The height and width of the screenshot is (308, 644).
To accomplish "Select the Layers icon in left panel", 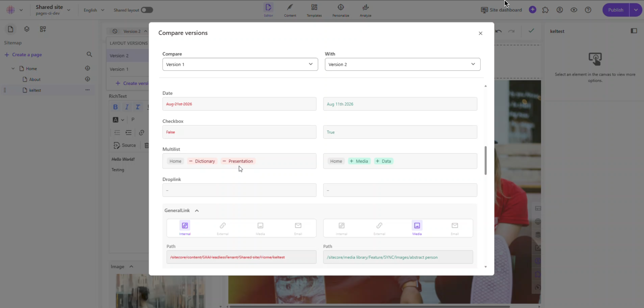I will click(x=27, y=29).
